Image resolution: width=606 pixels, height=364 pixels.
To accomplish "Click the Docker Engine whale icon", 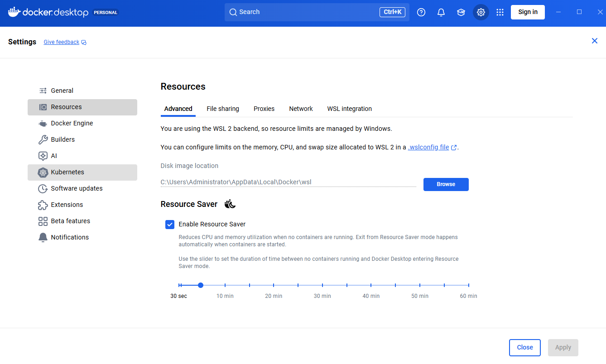I will [x=43, y=123].
